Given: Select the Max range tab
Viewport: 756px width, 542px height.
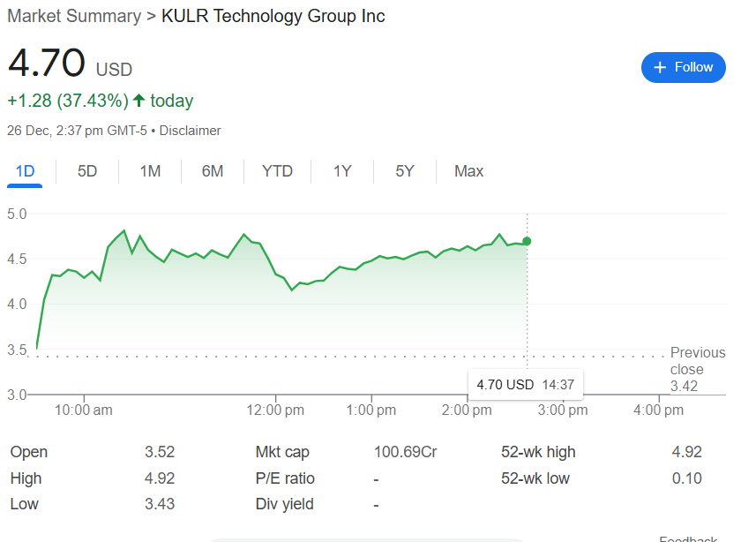Looking at the screenshot, I should click(x=468, y=171).
